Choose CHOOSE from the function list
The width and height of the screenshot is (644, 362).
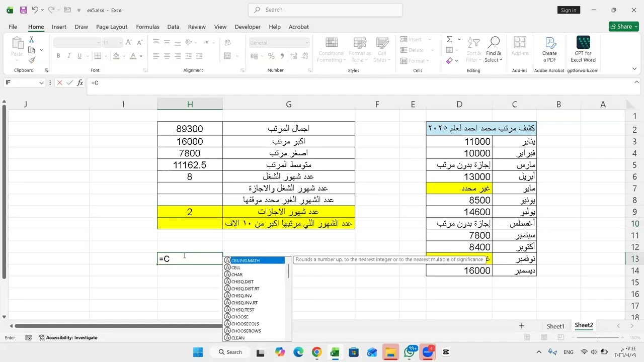pyautogui.click(x=255, y=317)
